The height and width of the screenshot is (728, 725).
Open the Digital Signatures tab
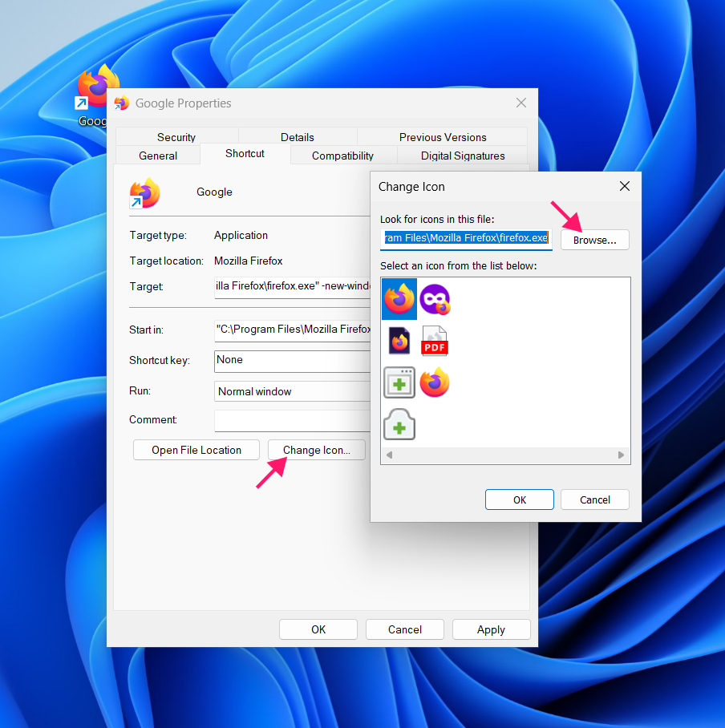pyautogui.click(x=463, y=156)
